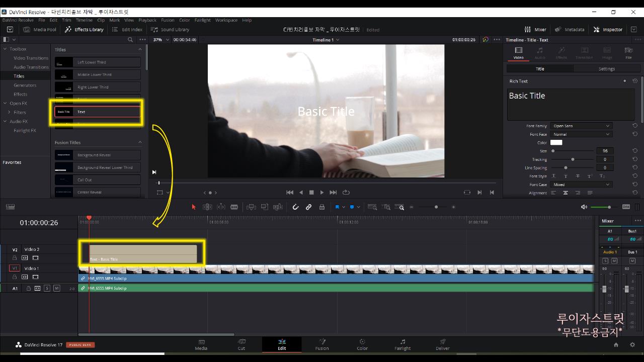The height and width of the screenshot is (362, 644).
Task: Select left text alignment
Action: [x=553, y=193]
